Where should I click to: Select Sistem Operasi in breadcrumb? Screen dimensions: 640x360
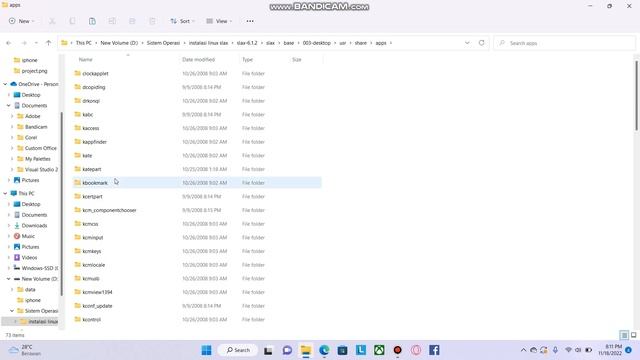(x=163, y=43)
